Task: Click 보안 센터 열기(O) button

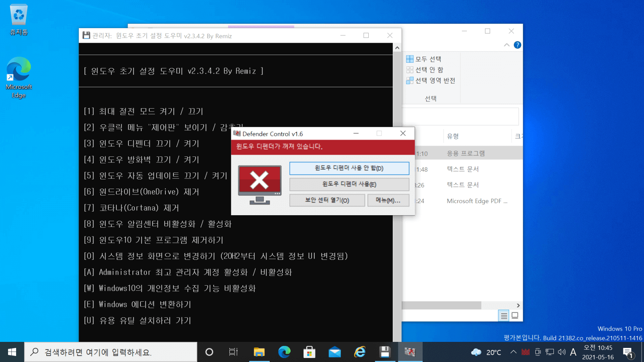Action: tap(327, 200)
